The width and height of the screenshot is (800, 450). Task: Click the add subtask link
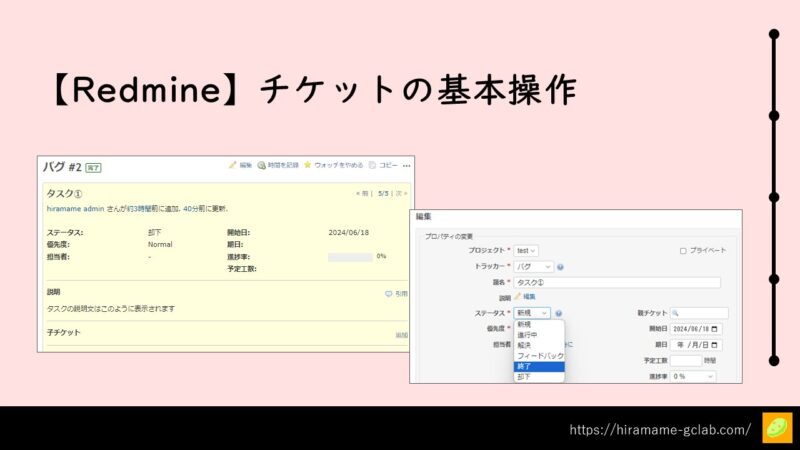click(x=402, y=335)
